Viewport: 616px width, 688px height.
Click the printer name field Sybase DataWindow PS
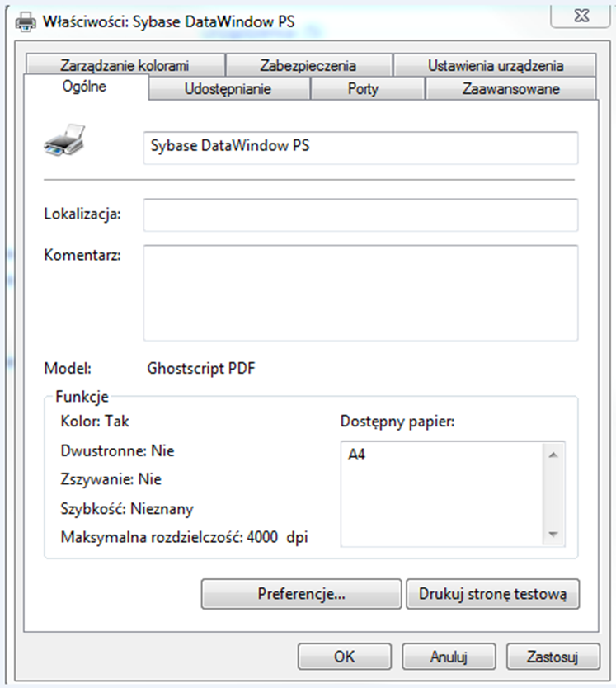pos(360,148)
